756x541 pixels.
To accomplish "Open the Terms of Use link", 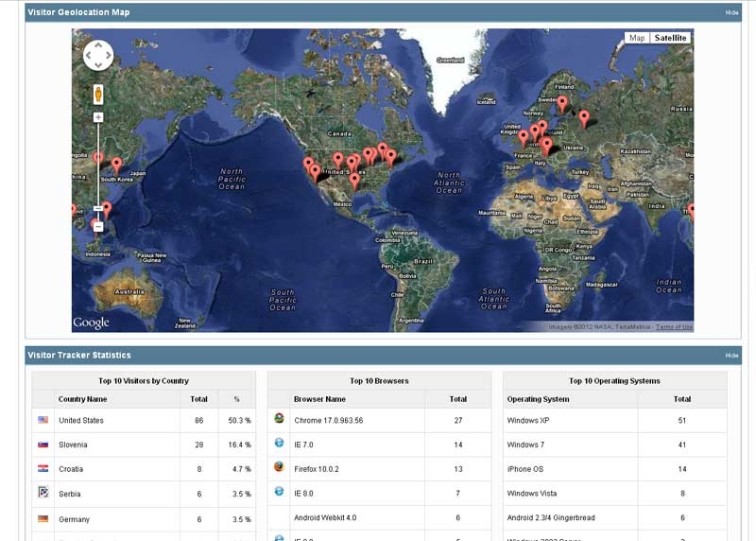I will pyautogui.click(x=674, y=326).
